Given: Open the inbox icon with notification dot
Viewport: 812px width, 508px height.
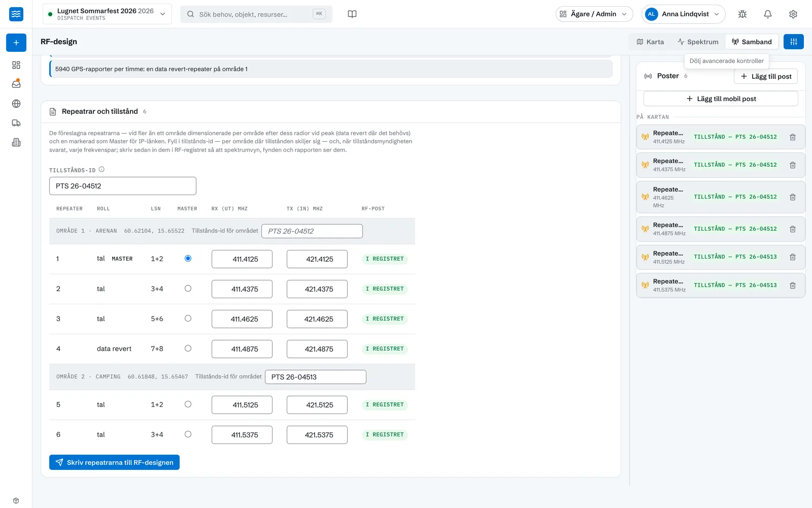Looking at the screenshot, I should tap(16, 84).
